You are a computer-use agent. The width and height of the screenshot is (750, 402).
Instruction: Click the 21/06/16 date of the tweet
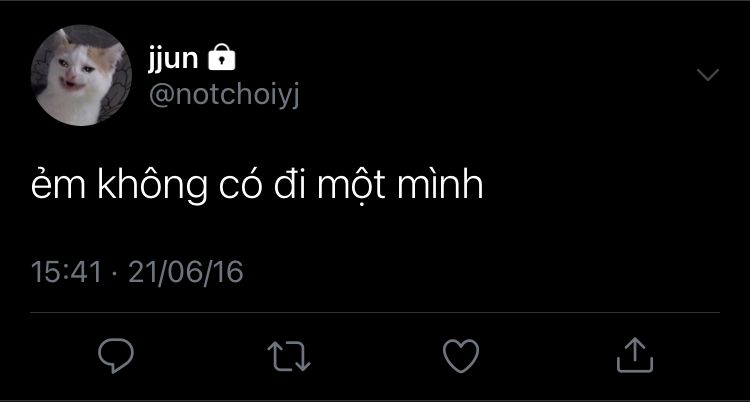pyautogui.click(x=186, y=271)
